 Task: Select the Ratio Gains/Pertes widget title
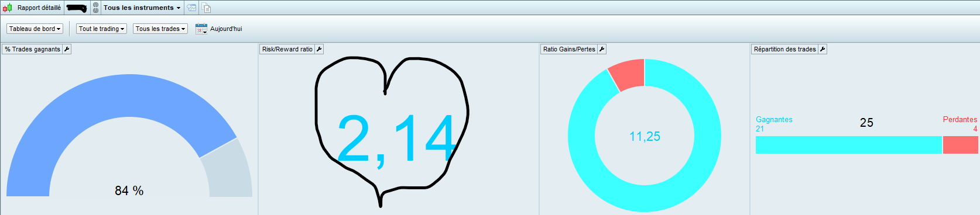[569, 49]
